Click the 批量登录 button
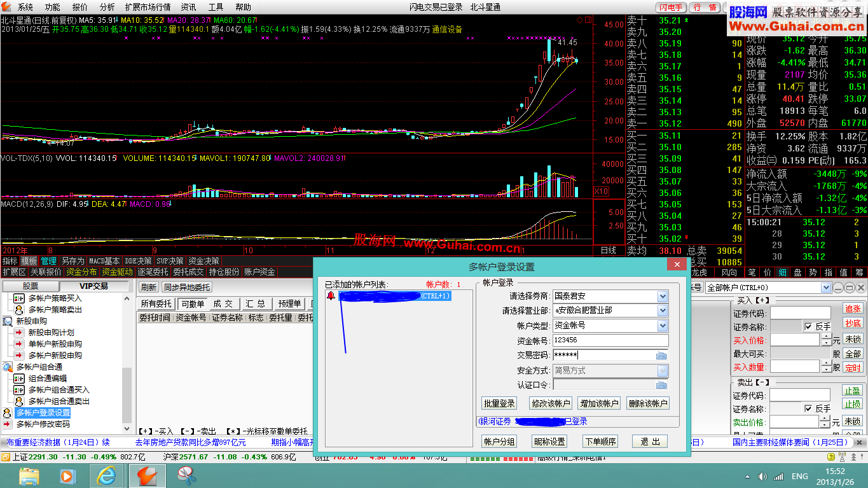868x488 pixels. (x=499, y=403)
